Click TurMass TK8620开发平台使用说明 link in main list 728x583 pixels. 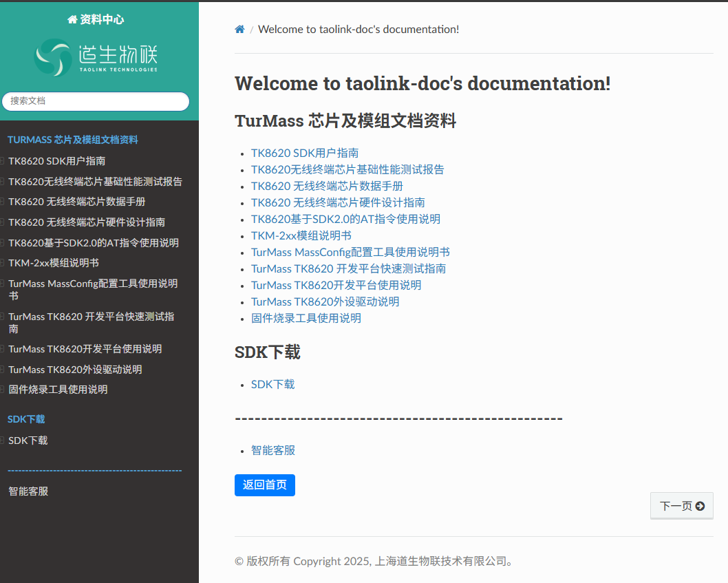(x=336, y=285)
